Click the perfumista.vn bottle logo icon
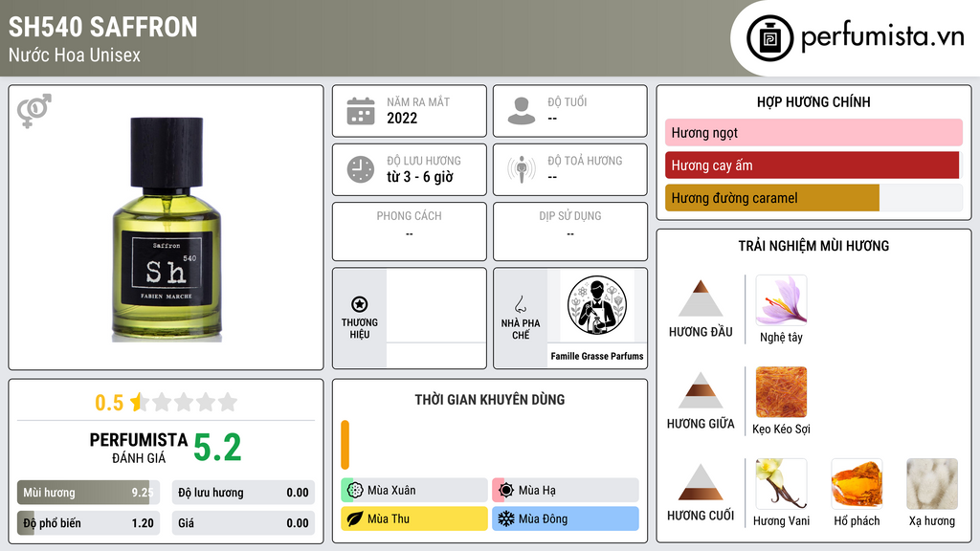The image size is (980, 551). coord(770,38)
